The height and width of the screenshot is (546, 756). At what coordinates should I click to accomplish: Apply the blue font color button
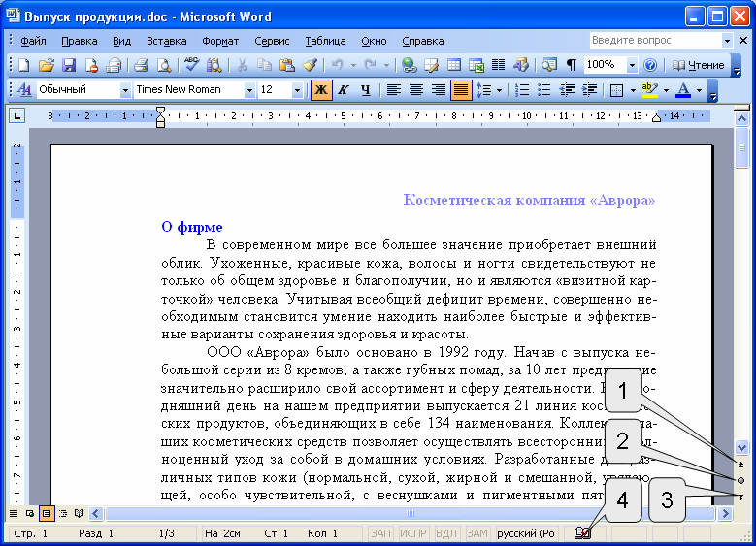[x=682, y=89]
